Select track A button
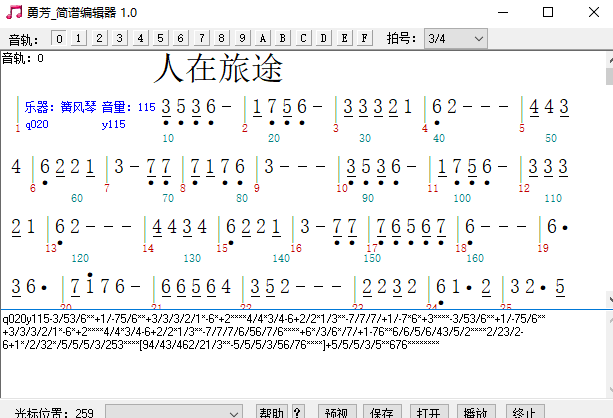 (x=263, y=38)
